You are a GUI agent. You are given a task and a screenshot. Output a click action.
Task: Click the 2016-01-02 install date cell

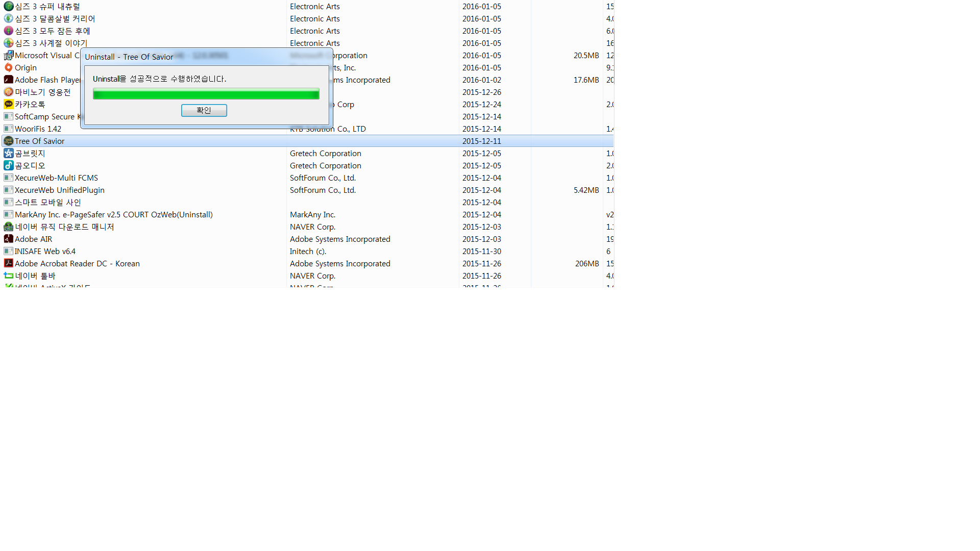pos(482,80)
